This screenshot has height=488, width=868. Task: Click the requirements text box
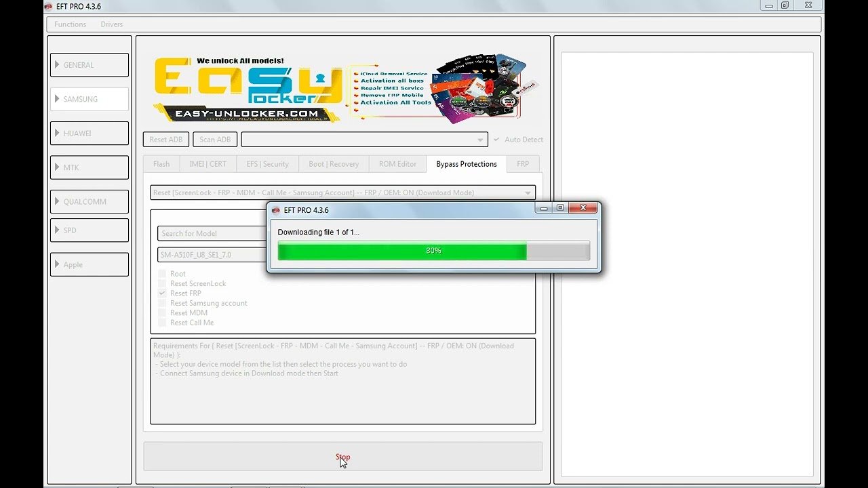click(342, 382)
